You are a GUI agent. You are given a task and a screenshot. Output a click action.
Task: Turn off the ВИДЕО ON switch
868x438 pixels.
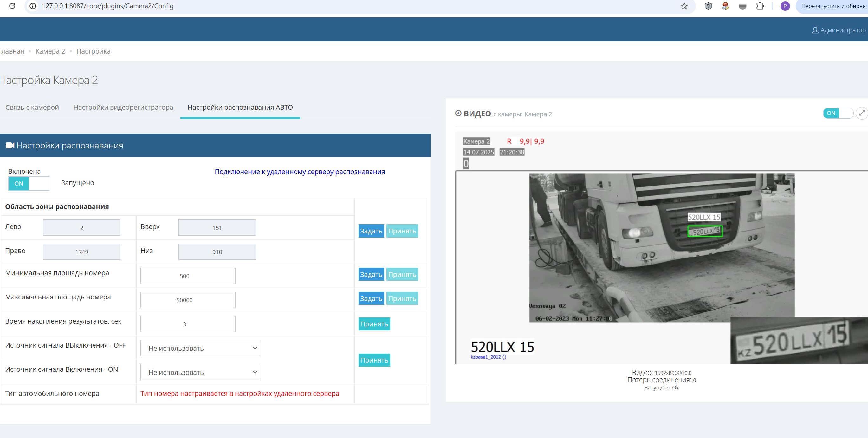pyautogui.click(x=837, y=113)
